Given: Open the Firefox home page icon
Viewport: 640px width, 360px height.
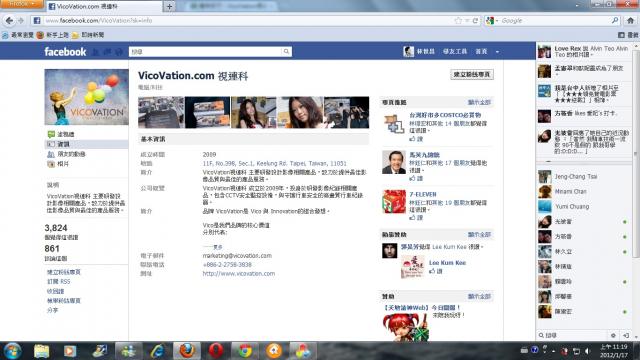Looking at the screenshot, I should click(631, 20).
